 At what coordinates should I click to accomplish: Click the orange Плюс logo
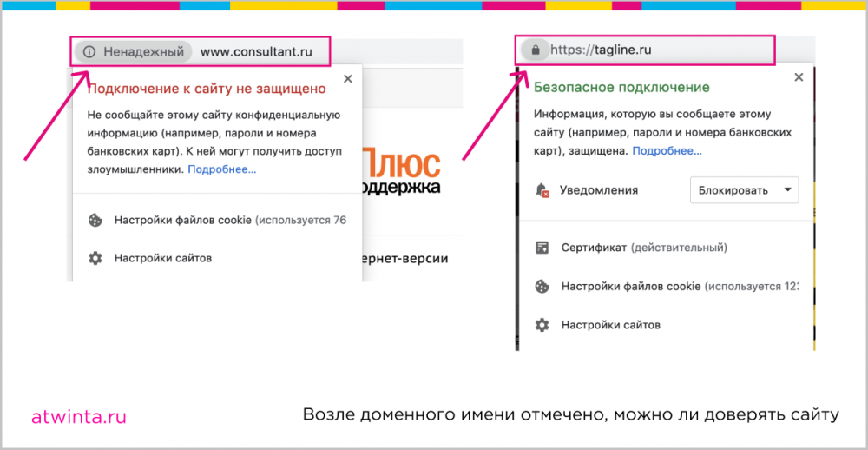pos(401,163)
